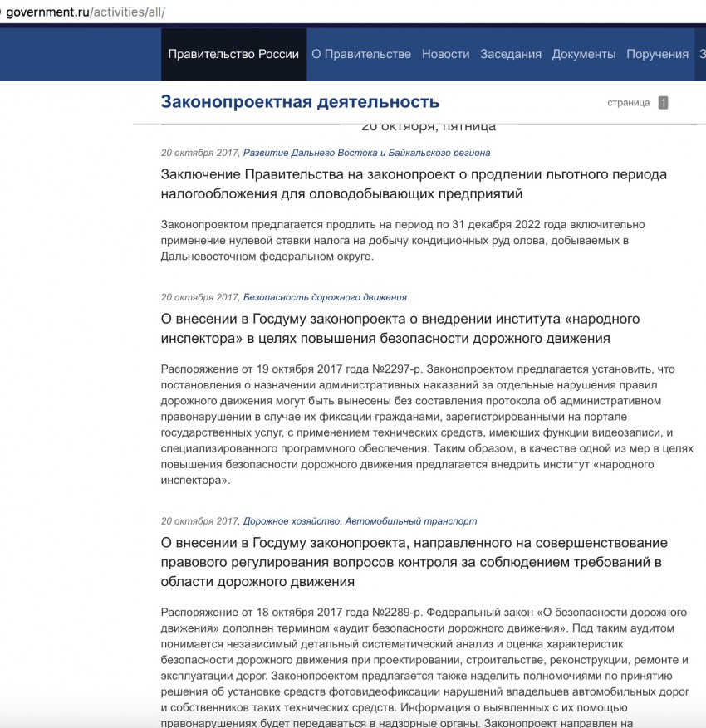Click summary text mentioning Распоряжение №2297-р
Image resolution: width=706 pixels, height=728 pixels.
pyautogui.click(x=415, y=423)
